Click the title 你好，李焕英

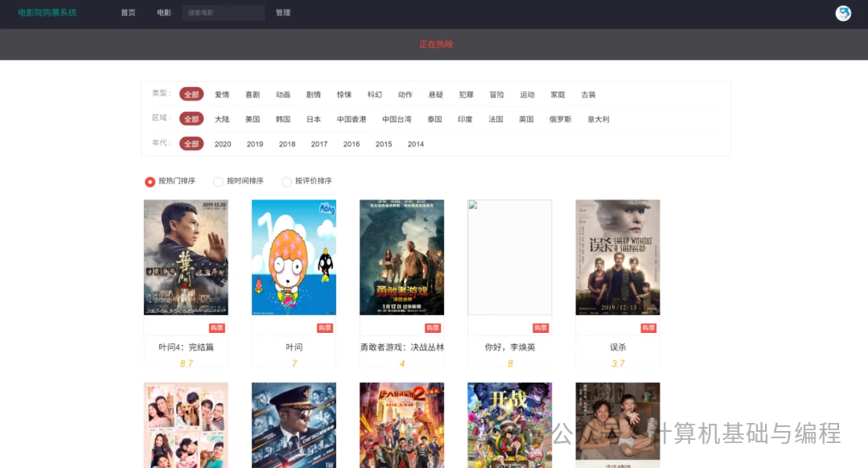(510, 347)
